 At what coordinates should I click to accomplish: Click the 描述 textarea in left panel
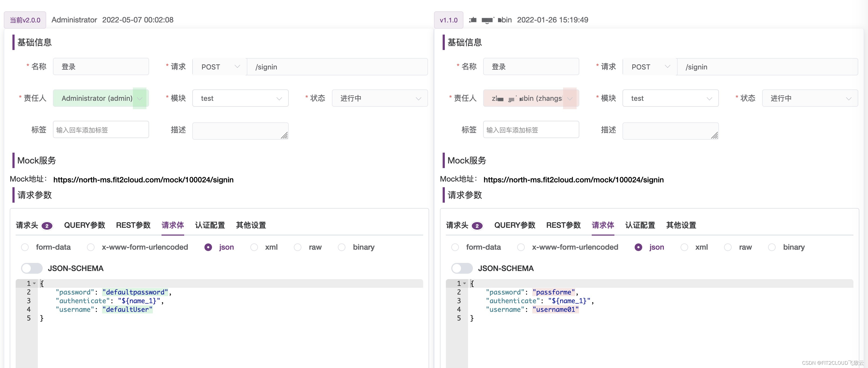(x=240, y=131)
